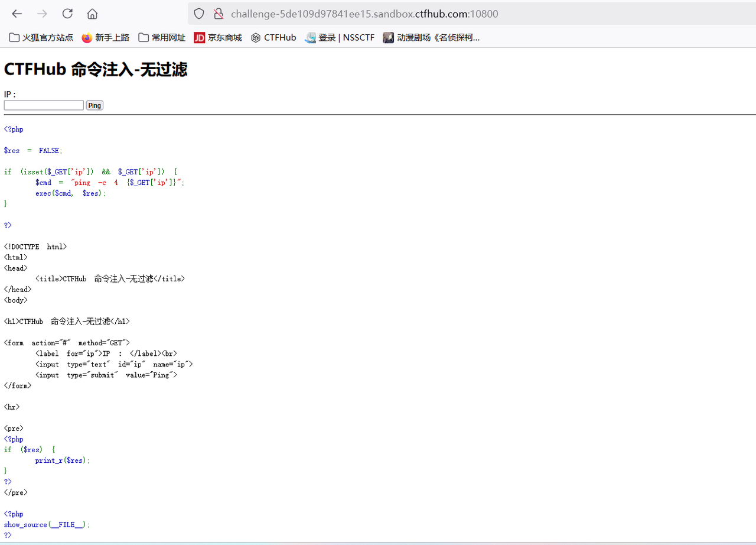756x545 pixels.
Task: Click the exec($cmd, $res) source line
Action: pos(70,193)
